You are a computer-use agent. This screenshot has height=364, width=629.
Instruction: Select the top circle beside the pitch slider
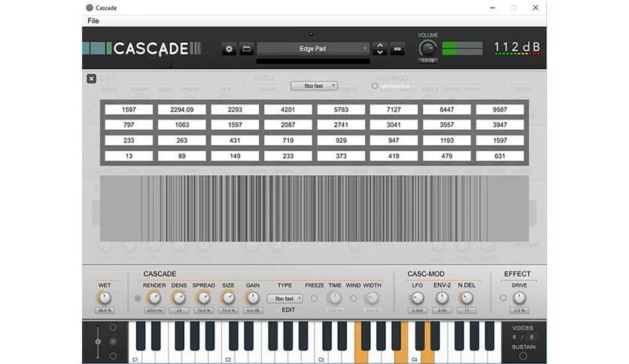(x=113, y=327)
